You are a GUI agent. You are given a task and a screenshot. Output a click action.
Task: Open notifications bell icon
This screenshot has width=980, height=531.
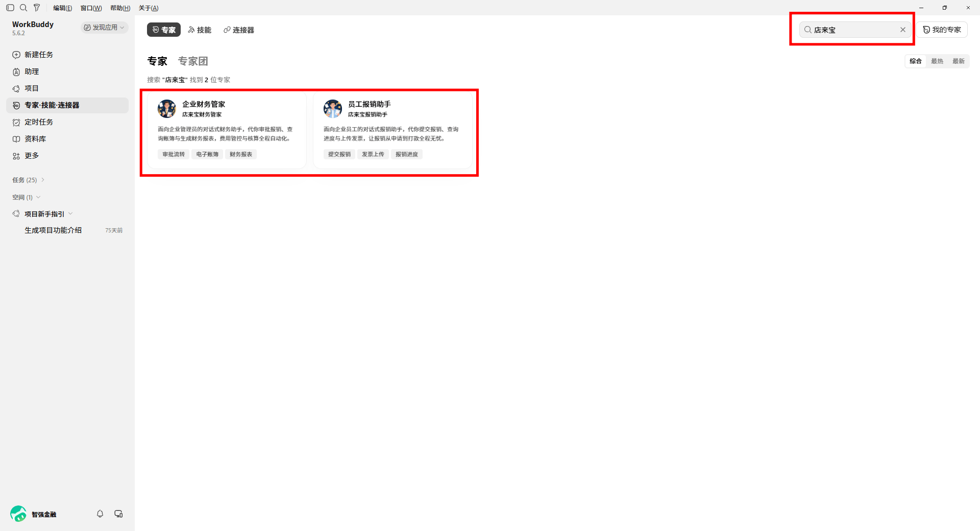click(x=100, y=514)
